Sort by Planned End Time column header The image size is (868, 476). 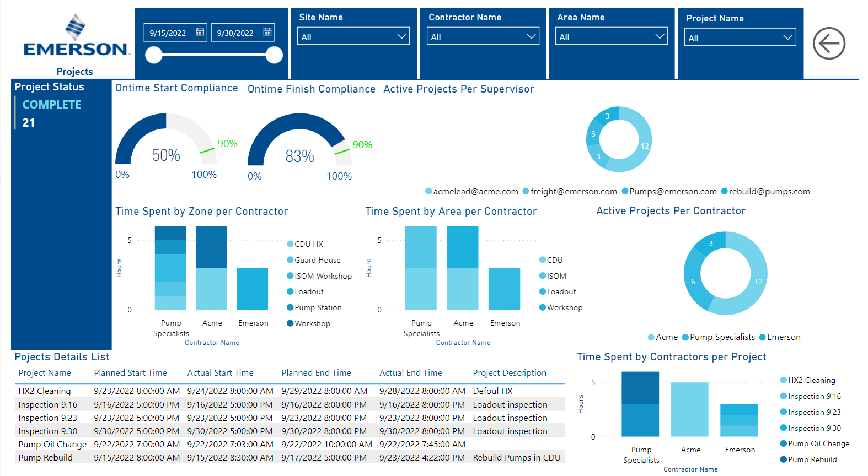click(316, 373)
